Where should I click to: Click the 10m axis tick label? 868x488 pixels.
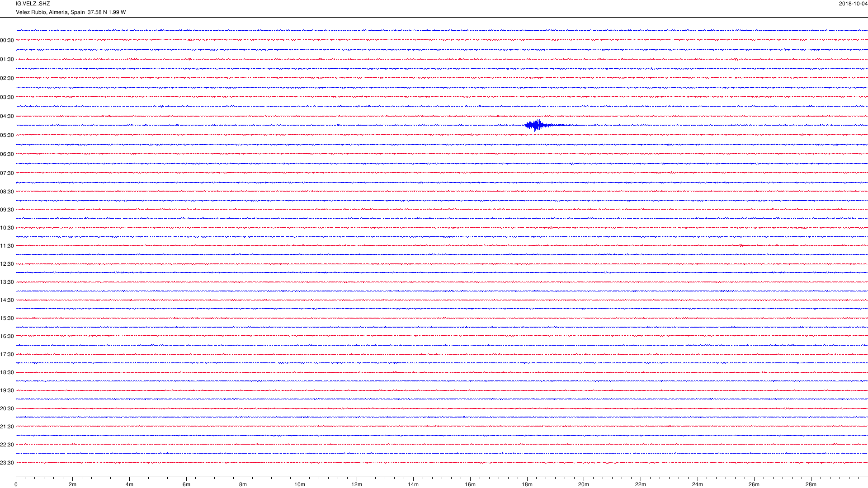300,485
